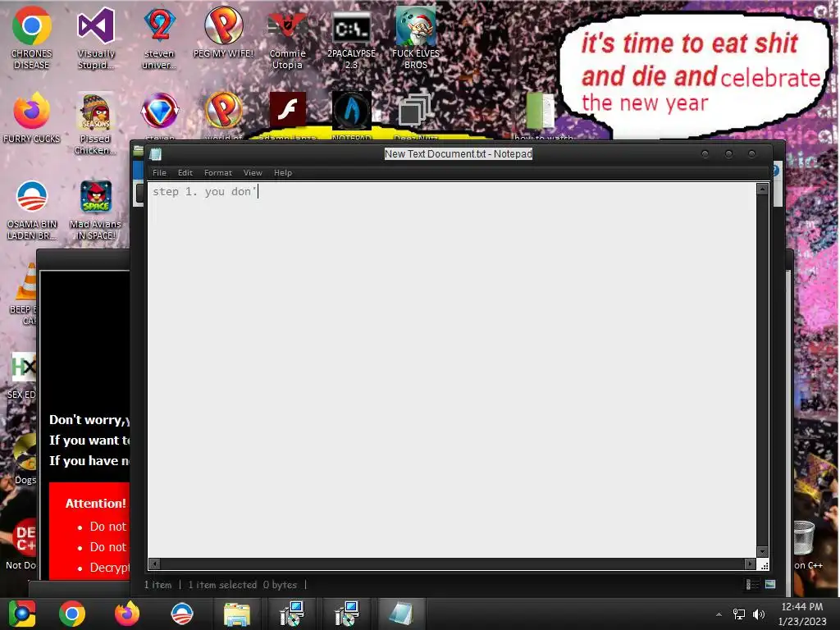
Task: Click 'Attention!' heading in the red warning box
Action: [95, 504]
